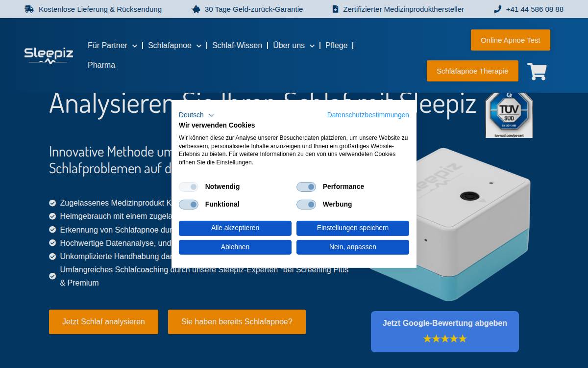Click checkmark icon beside Umfangreiches Schlafcoaching

click(52, 276)
